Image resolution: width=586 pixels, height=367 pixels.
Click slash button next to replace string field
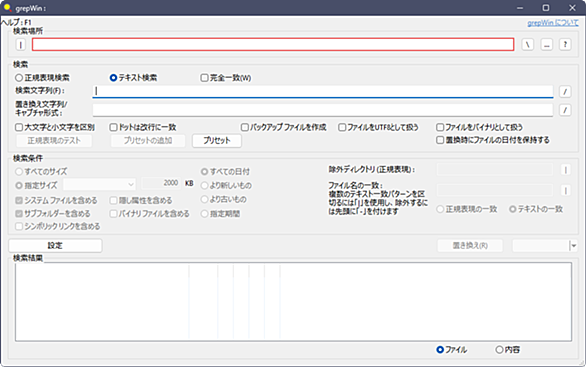565,110
